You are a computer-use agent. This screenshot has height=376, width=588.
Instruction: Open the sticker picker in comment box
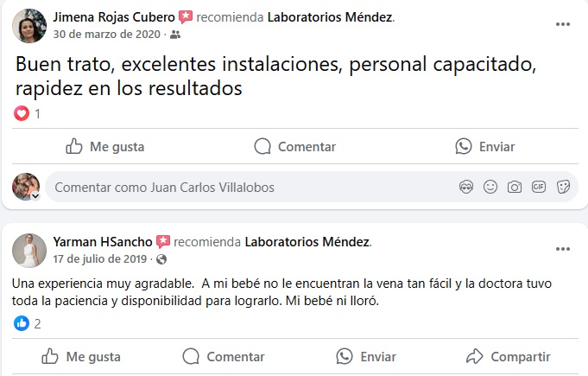pos(563,187)
